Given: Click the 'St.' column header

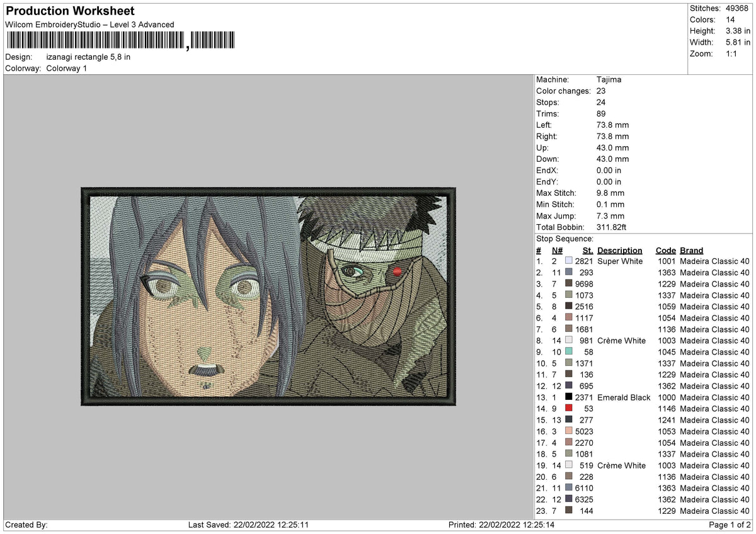Looking at the screenshot, I should [588, 251].
